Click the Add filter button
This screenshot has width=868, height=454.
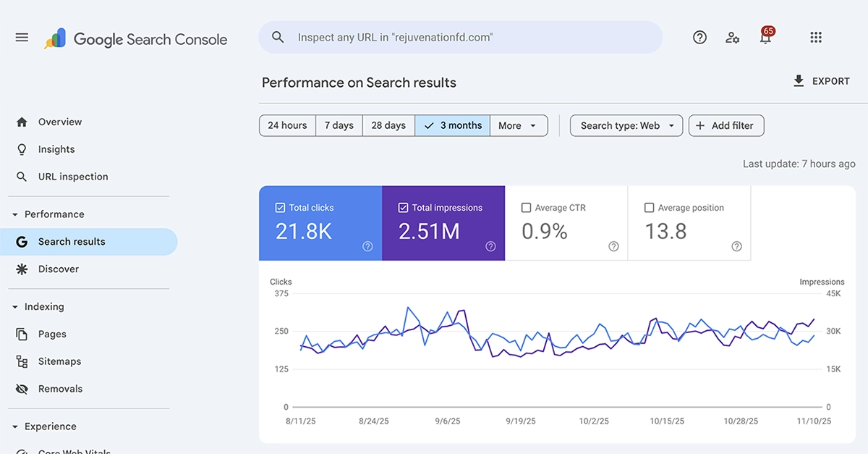point(726,125)
